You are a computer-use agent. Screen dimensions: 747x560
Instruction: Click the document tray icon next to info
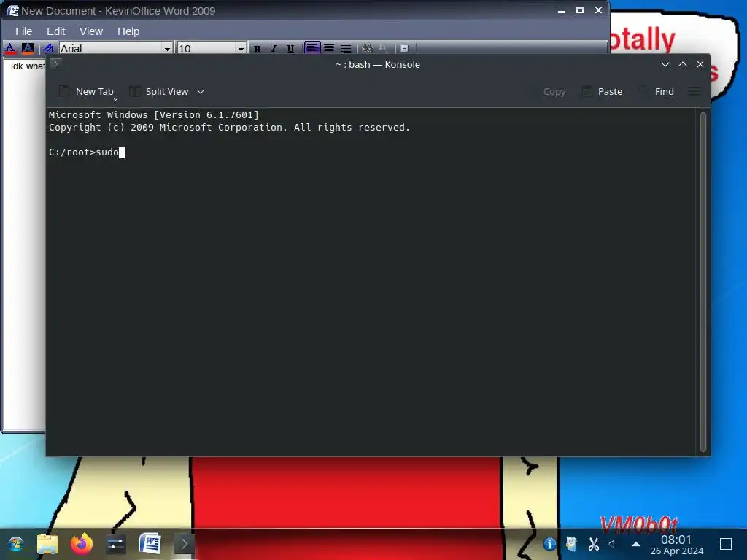571,544
